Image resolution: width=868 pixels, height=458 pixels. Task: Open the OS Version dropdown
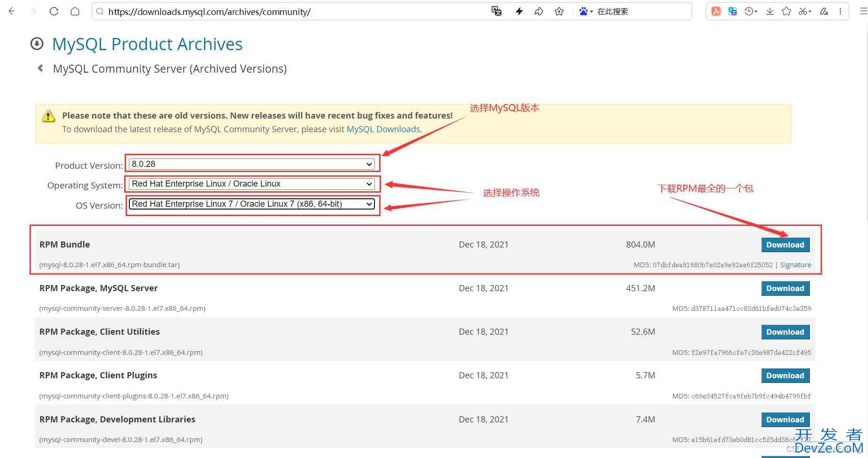pyautogui.click(x=252, y=204)
